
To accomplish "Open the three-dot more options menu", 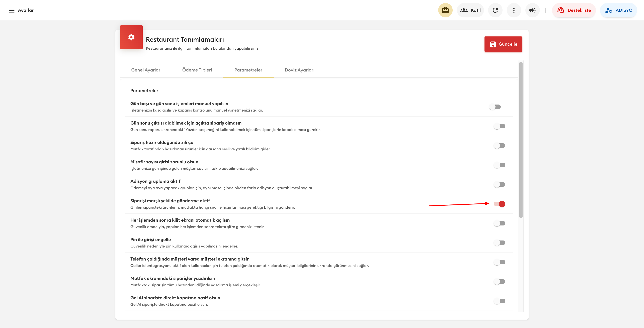I will pos(514,10).
